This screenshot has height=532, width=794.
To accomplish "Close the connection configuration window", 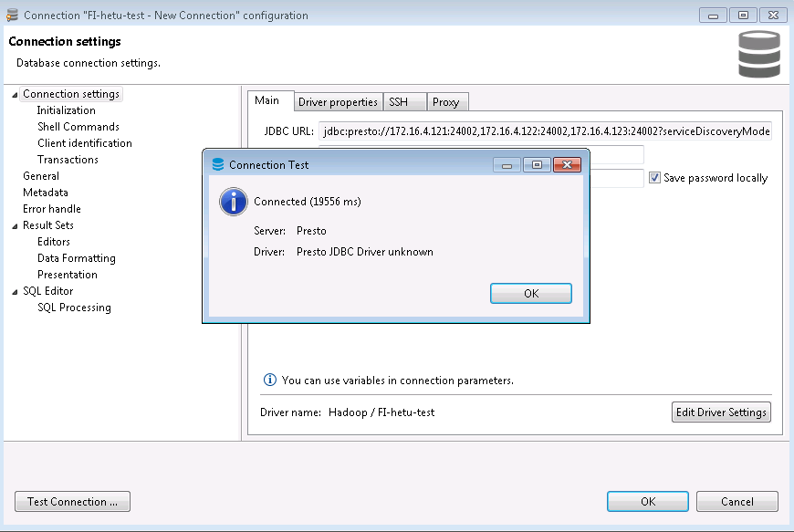I will (773, 16).
